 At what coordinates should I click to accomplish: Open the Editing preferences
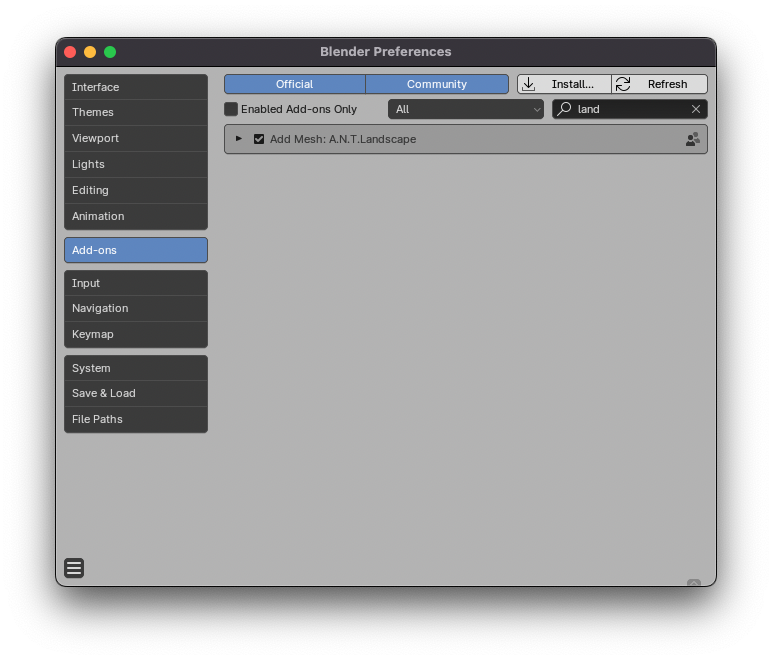coord(136,190)
